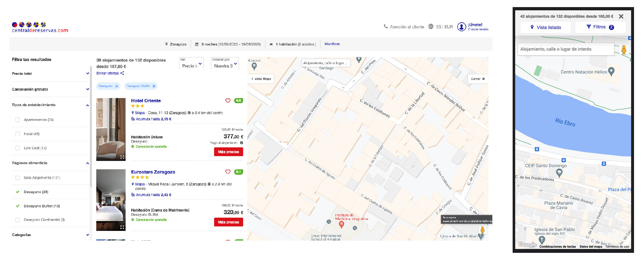Close the mobile map panel with X
Image resolution: width=644 pixels, height=258 pixels.
click(x=621, y=16)
